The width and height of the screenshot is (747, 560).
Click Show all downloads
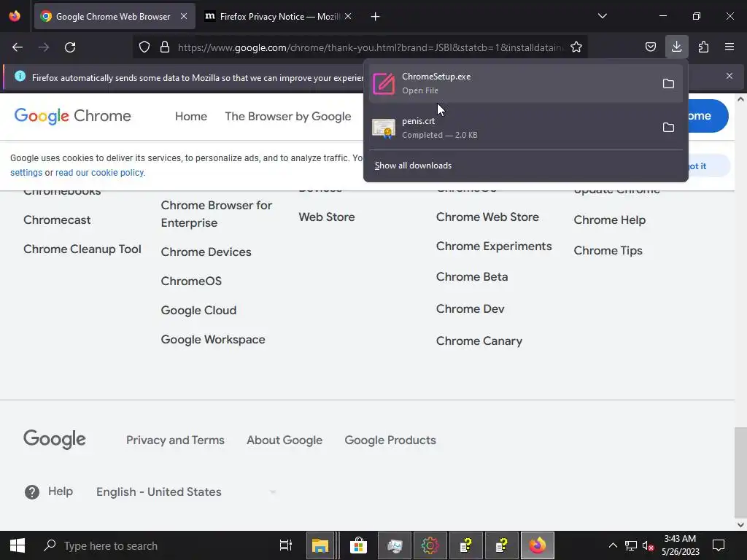pos(413,166)
